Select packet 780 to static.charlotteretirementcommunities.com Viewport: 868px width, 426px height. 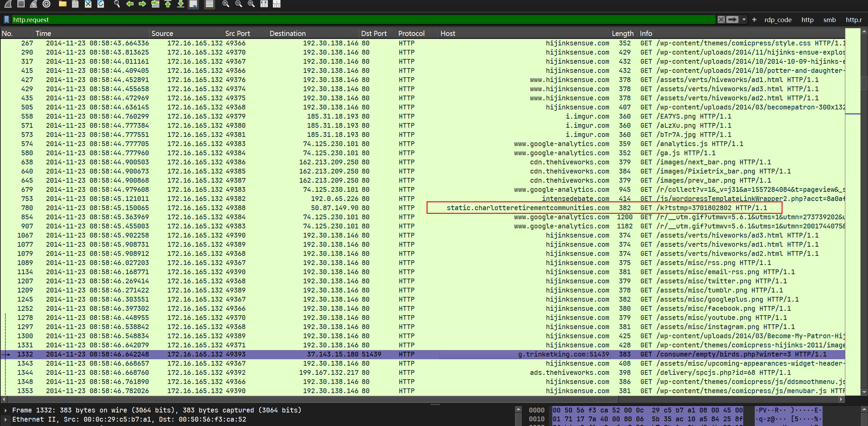pyautogui.click(x=422, y=208)
